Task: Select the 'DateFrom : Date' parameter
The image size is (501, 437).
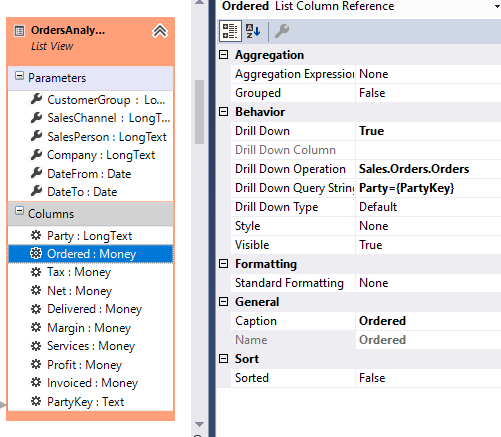Action: tap(91, 173)
